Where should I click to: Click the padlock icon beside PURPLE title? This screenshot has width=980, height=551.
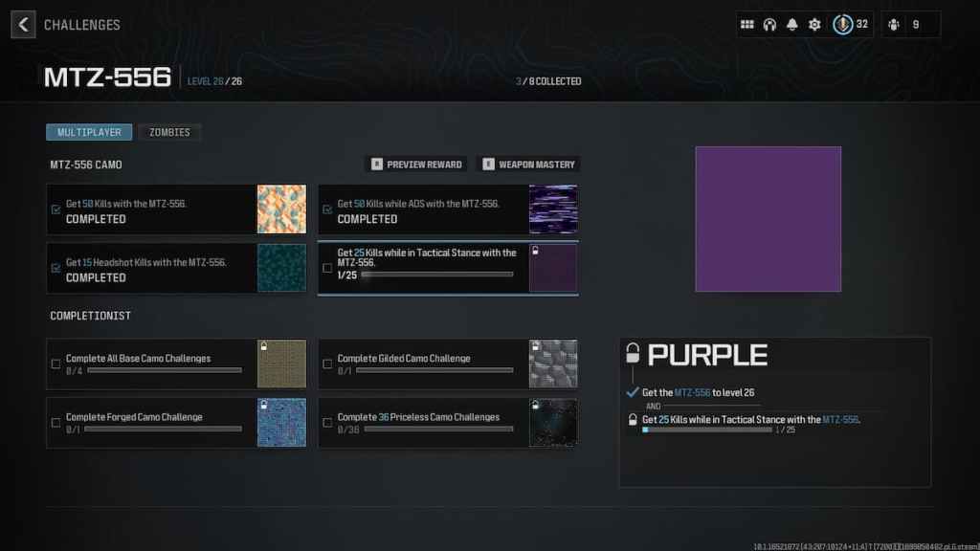click(632, 354)
